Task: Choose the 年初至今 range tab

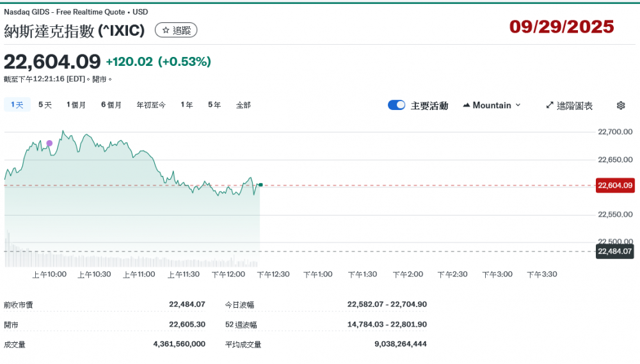Action: (151, 105)
